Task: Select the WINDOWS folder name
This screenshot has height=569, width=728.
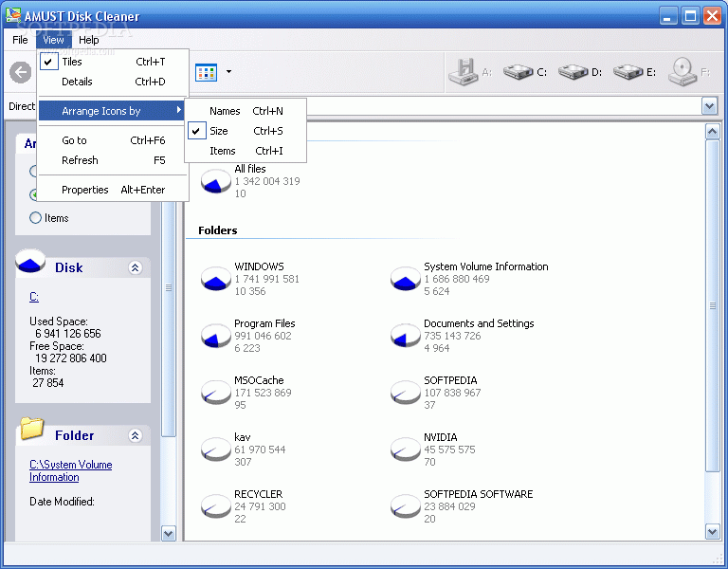Action: 259,266
